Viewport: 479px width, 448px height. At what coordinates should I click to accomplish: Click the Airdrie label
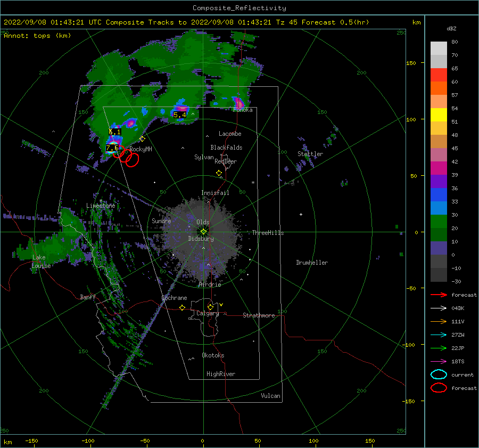[x=210, y=284]
